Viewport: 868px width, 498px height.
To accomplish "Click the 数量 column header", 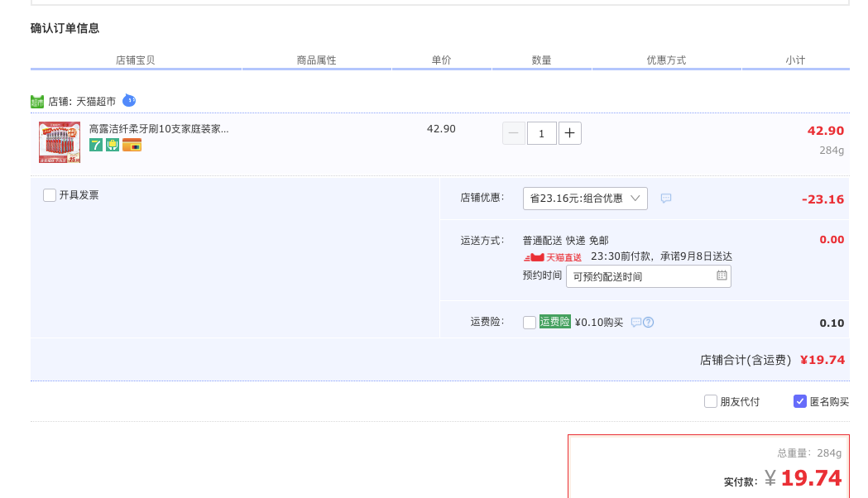I will pos(541,60).
